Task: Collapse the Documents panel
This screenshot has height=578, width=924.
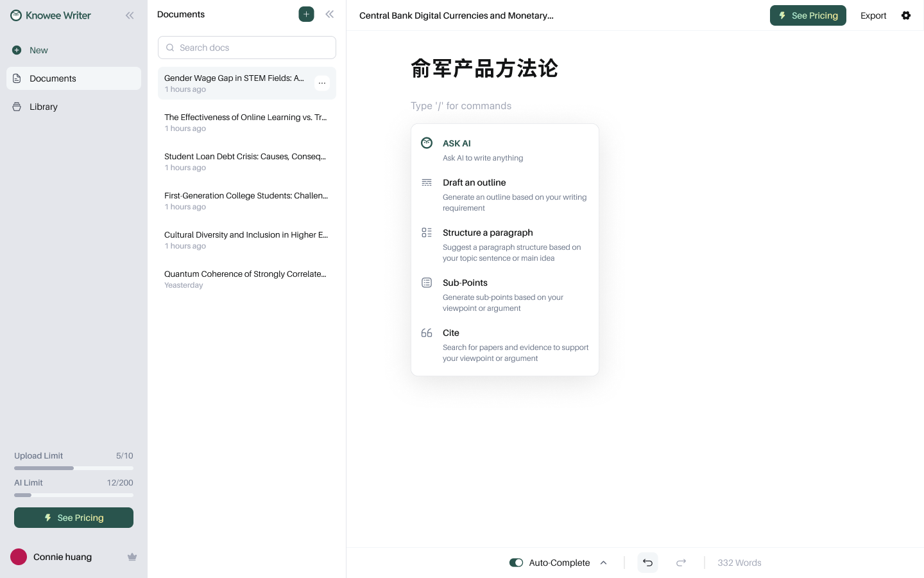Action: 330,14
